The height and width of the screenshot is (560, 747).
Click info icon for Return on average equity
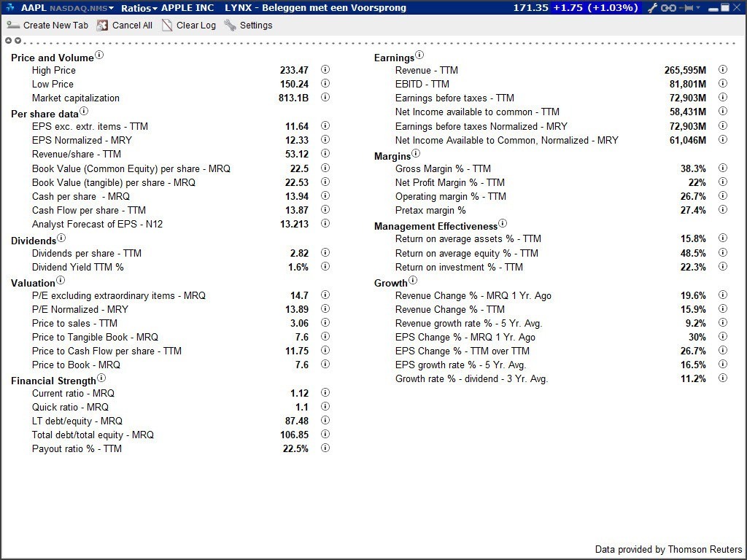tap(723, 252)
